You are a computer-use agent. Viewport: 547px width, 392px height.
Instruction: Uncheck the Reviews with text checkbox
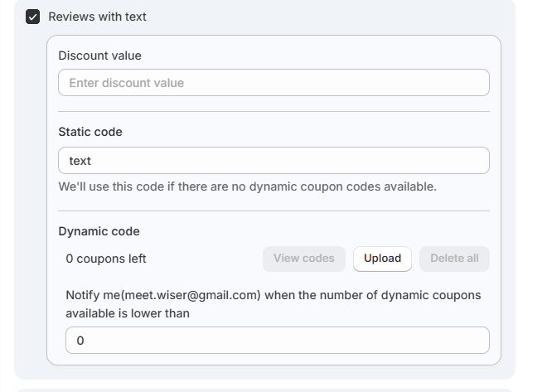[32, 17]
